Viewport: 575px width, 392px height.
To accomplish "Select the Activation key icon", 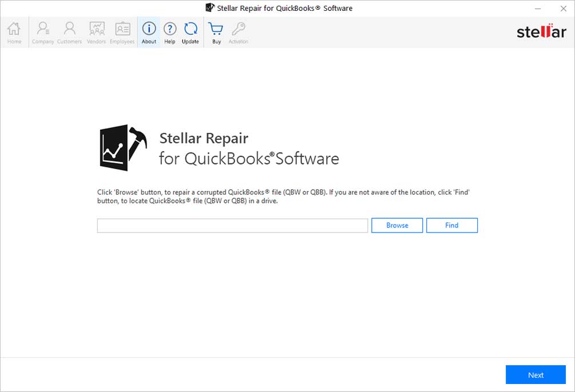I will [x=239, y=31].
